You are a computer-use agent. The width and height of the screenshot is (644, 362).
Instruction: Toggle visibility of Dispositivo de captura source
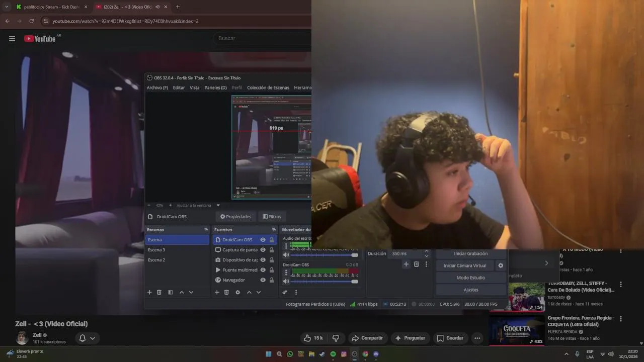(263, 260)
